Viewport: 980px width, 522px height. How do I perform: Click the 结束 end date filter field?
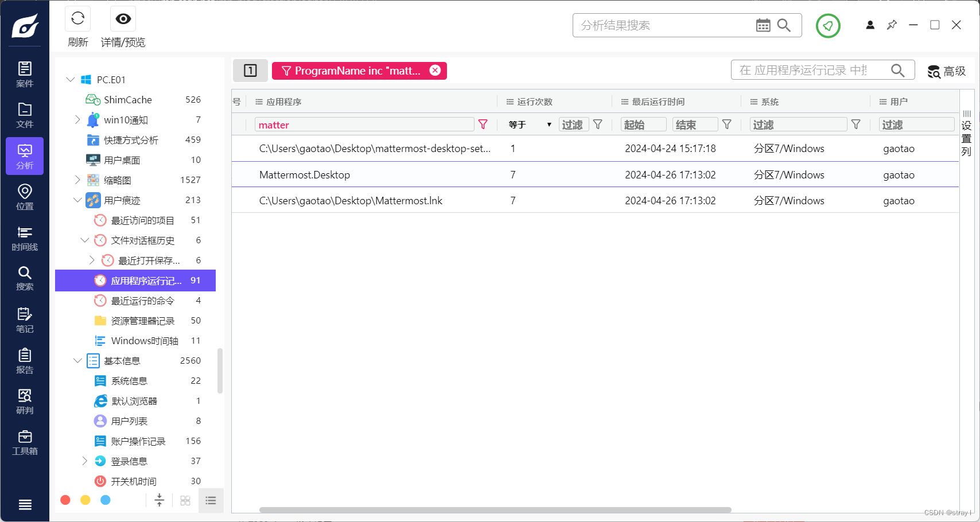point(695,124)
